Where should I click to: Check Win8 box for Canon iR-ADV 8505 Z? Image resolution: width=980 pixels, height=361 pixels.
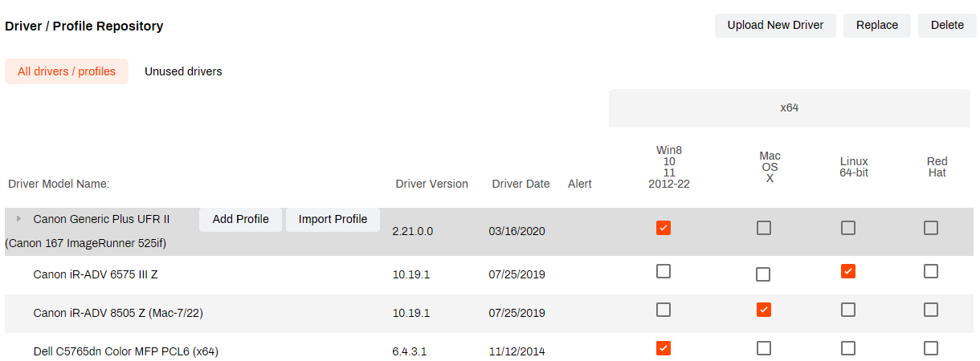pos(663,310)
